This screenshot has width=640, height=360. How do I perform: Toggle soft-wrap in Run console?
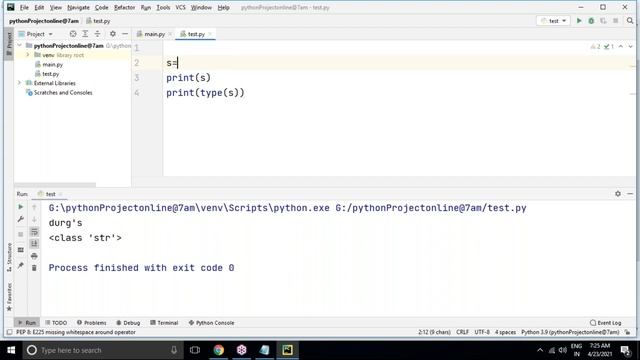pyautogui.click(x=34, y=232)
